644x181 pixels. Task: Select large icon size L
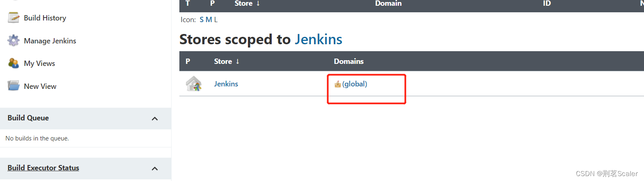[216, 20]
